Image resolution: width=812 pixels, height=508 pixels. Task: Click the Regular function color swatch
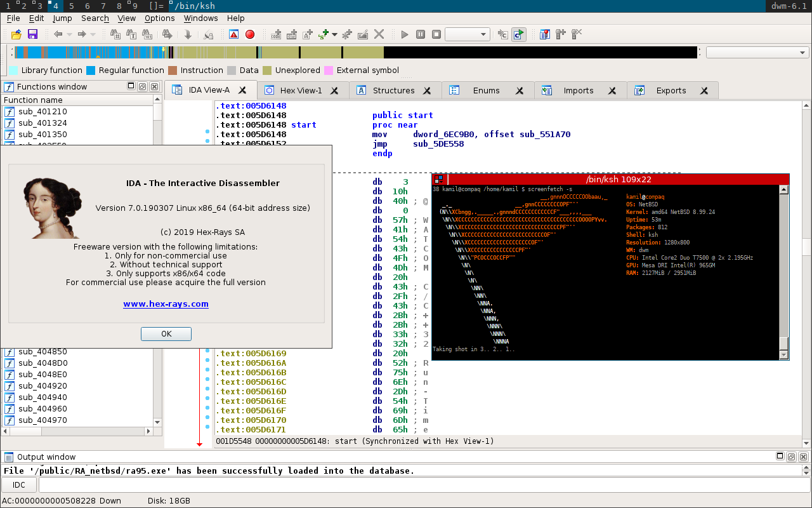tap(91, 70)
